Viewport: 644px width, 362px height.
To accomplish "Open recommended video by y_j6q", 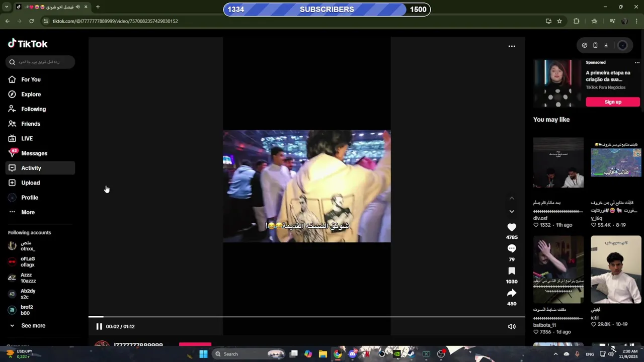I will click(x=616, y=162).
